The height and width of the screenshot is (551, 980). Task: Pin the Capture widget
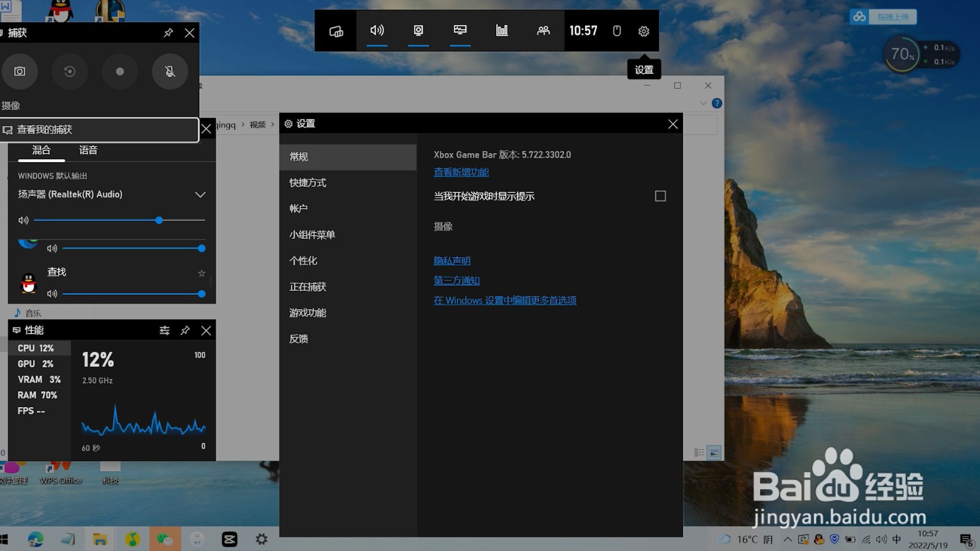(x=168, y=33)
